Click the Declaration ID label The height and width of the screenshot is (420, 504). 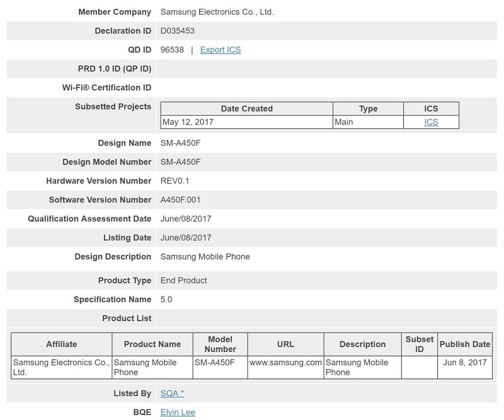(x=123, y=31)
